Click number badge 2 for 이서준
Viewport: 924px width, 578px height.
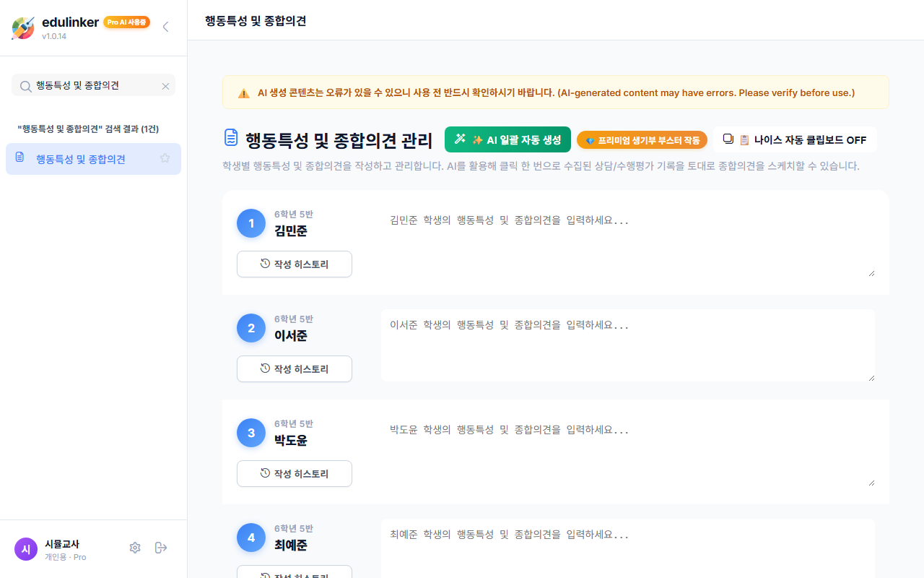tap(251, 328)
